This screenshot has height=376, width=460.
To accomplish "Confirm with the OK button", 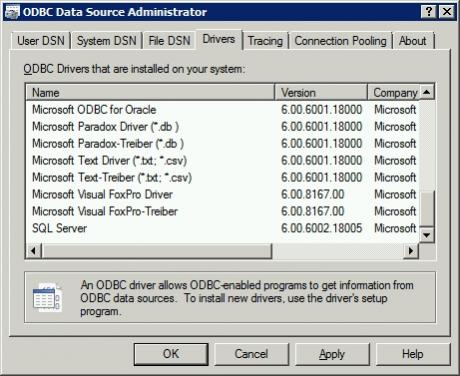I will click(171, 354).
